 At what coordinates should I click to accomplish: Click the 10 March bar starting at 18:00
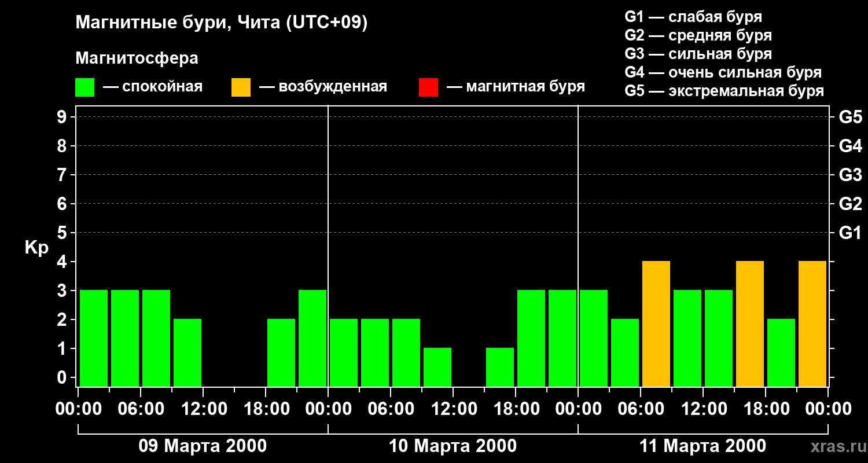[x=531, y=338]
